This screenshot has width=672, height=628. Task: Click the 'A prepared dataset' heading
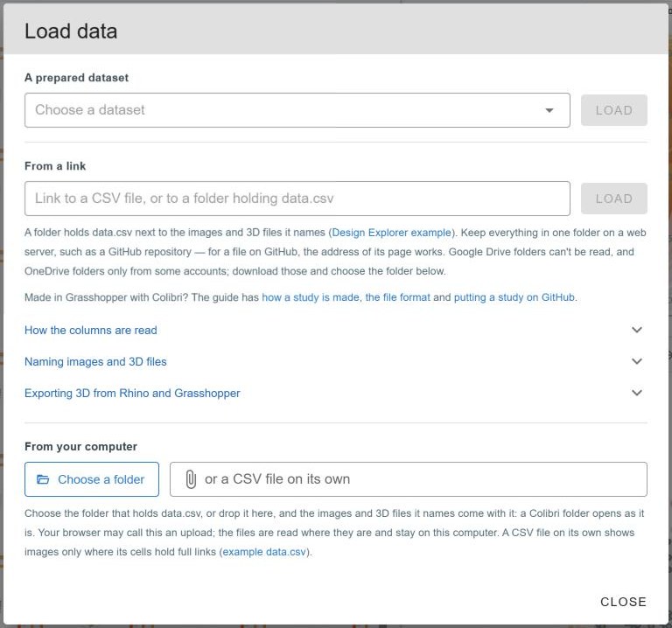pos(76,78)
